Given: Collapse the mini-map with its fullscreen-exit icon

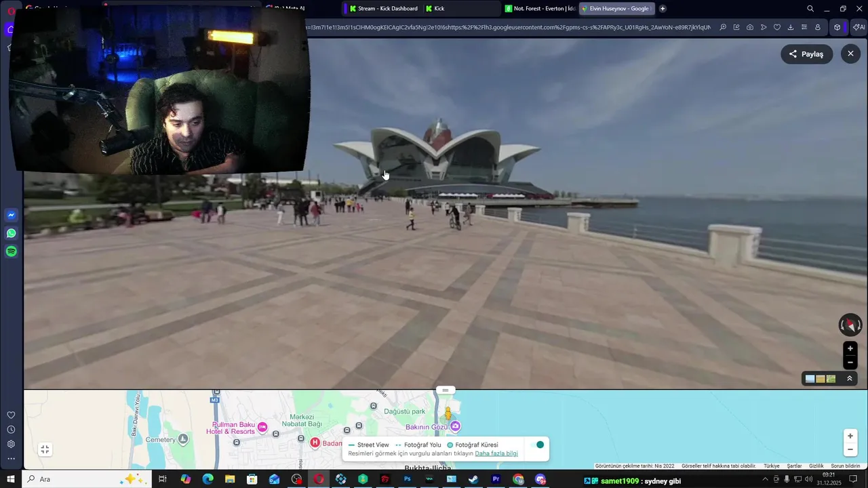Looking at the screenshot, I should pyautogui.click(x=45, y=449).
